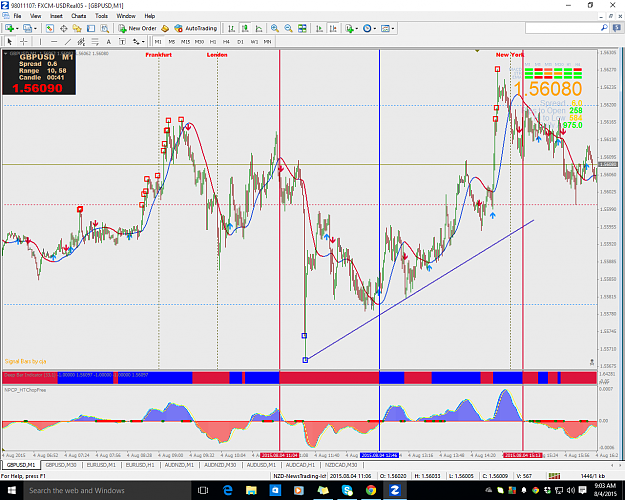The height and width of the screenshot is (500, 625).
Task: Open the Templates dropdown
Action: click(387, 28)
